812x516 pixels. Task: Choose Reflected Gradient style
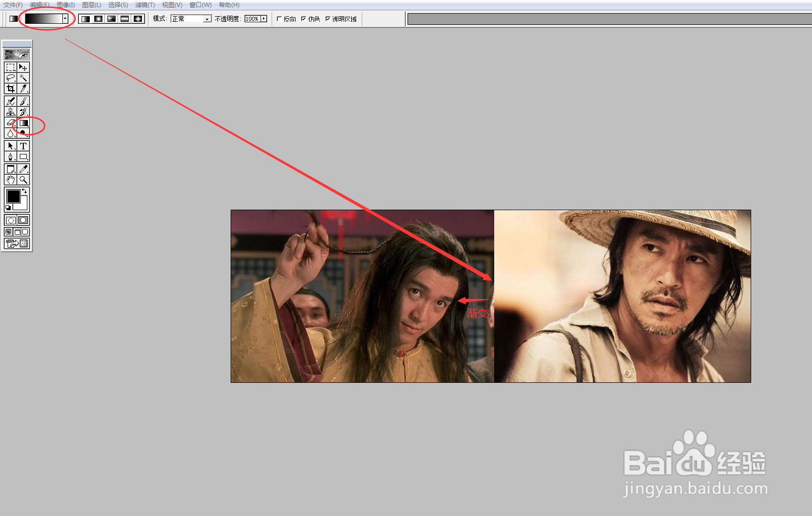pos(125,19)
